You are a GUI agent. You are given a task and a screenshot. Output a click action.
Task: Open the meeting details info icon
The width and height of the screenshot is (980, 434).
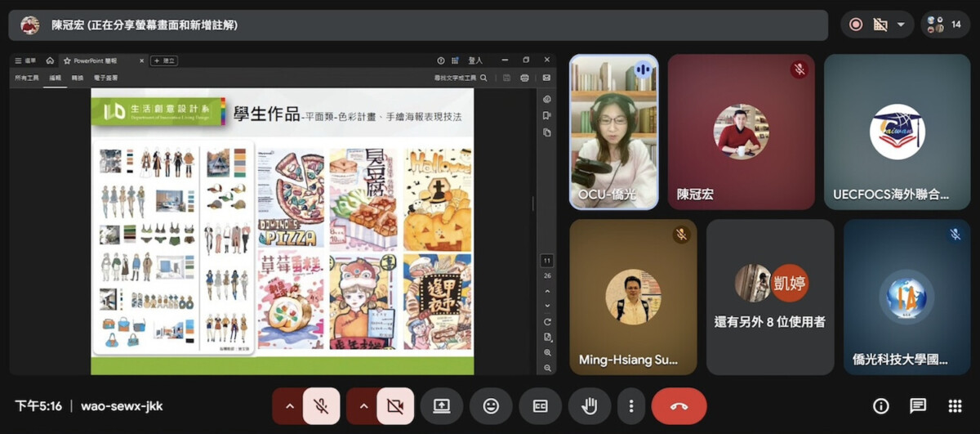pos(880,406)
